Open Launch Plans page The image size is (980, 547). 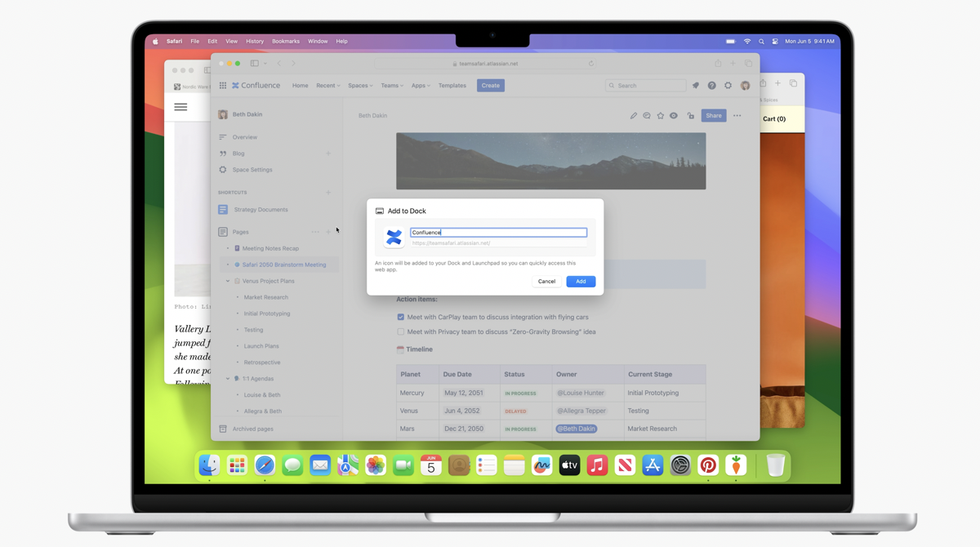click(261, 346)
